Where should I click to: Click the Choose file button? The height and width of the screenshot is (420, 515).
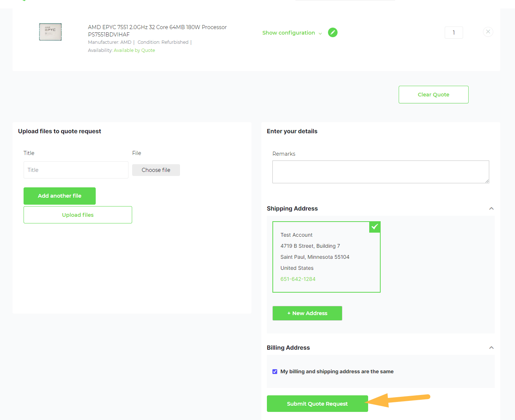click(156, 170)
